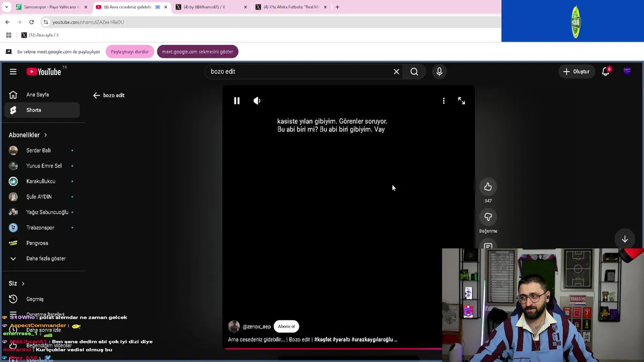Viewport: 644px width, 362px height.
Task: Close the X'te Afrika Futbolu tab
Action: (x=325, y=7)
